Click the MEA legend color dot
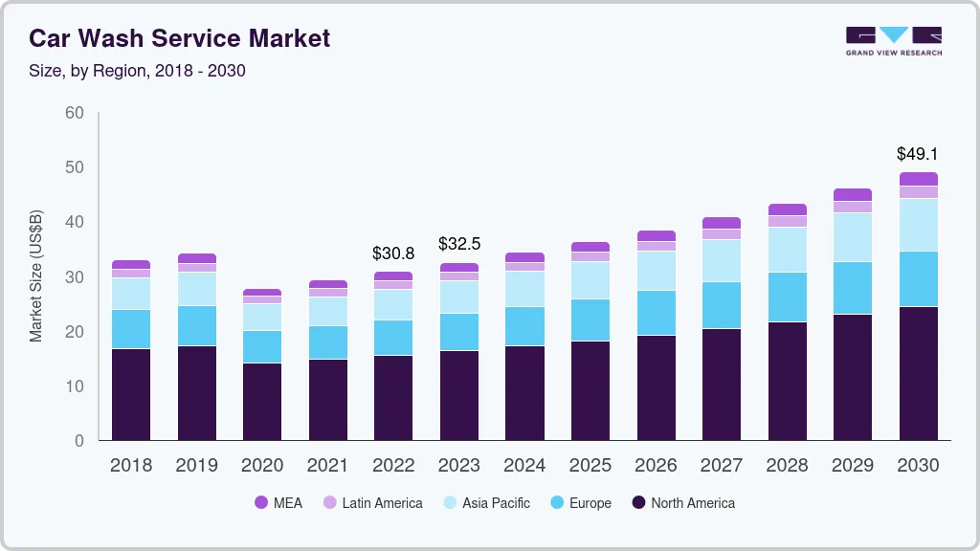980x551 pixels. [x=261, y=503]
